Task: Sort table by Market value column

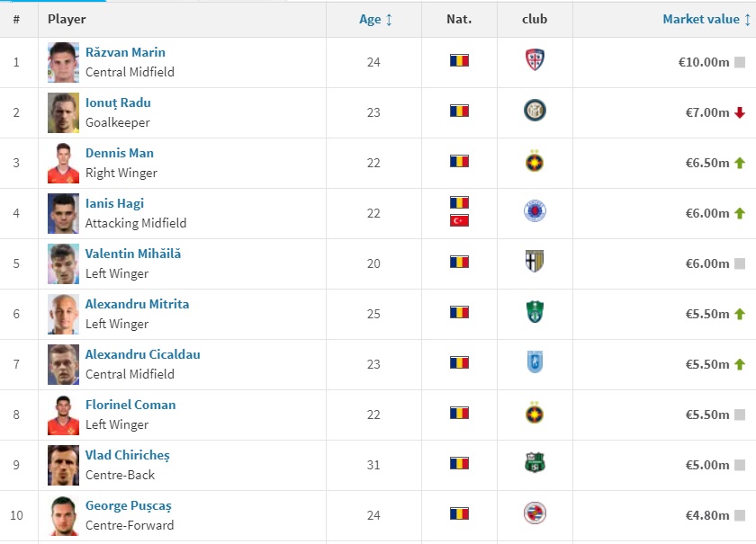Action: click(x=706, y=19)
